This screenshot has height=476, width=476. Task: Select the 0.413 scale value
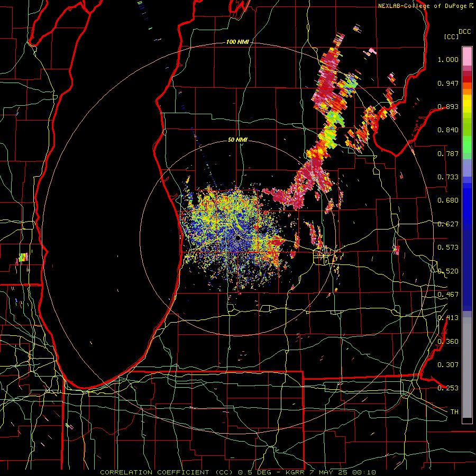coord(448,318)
